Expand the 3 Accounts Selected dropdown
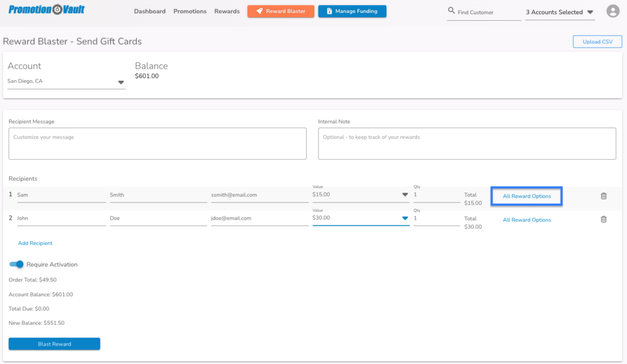This screenshot has width=627, height=364. 560,12
